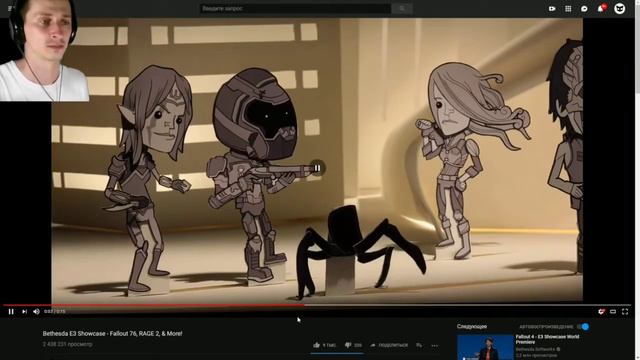Open the upload video camera icon

point(552,8)
